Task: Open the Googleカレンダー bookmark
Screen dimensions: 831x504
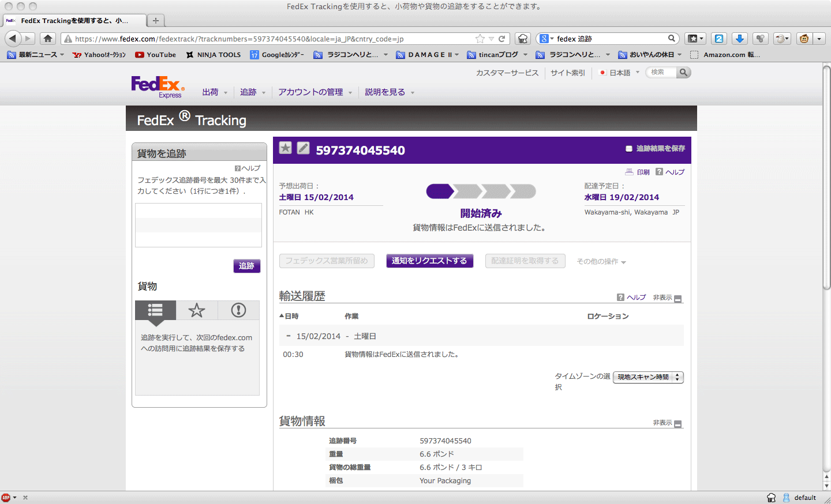Action: (x=277, y=55)
